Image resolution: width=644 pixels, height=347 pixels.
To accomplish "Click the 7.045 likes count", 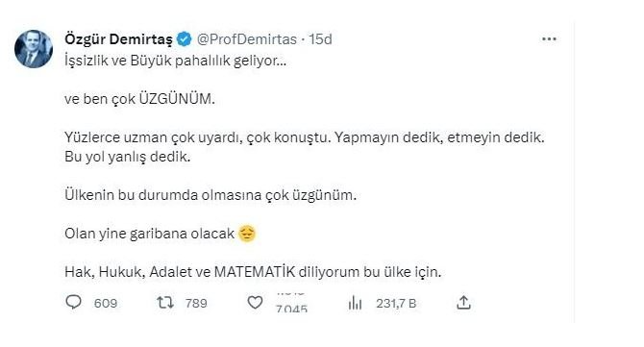I will [x=291, y=309].
